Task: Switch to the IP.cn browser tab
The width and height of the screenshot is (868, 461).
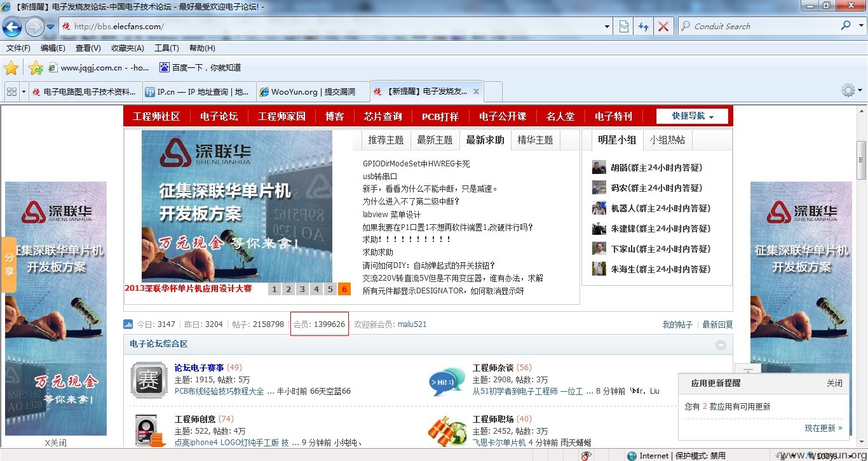Action: click(199, 91)
